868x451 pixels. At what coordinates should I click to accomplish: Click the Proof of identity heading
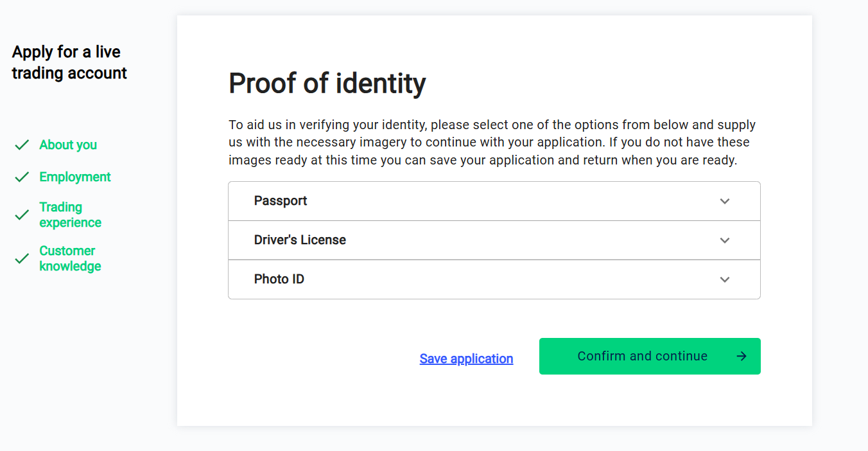(x=327, y=84)
